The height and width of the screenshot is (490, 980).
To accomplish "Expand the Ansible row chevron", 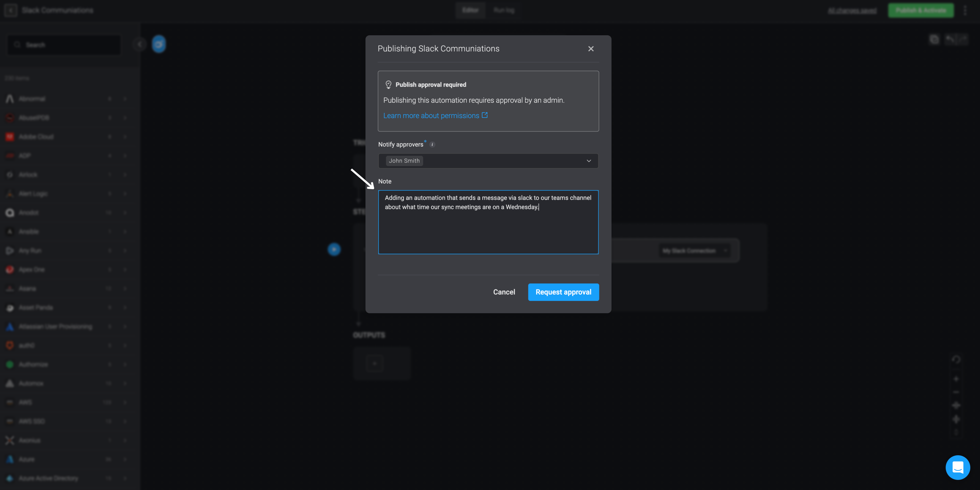I will point(125,231).
